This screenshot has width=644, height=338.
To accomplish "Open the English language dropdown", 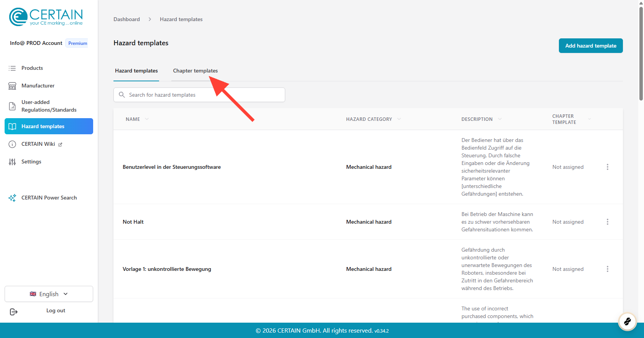I will tap(49, 294).
